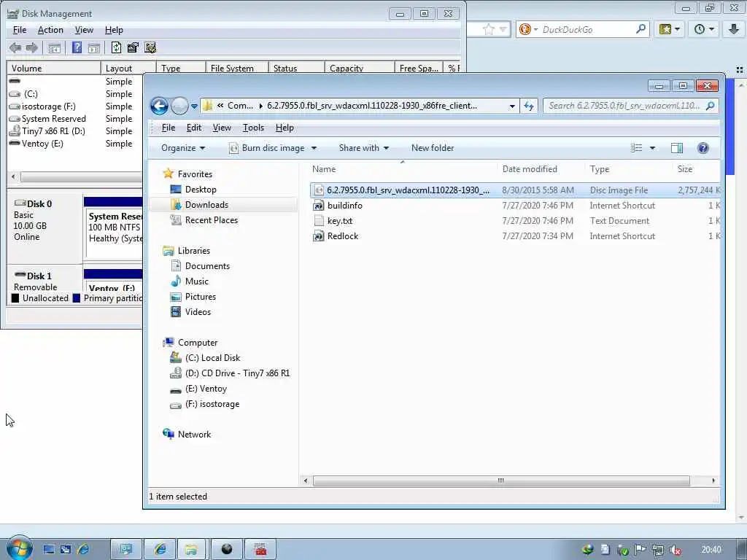
Task: Select (D:) CD Drive Tiny7 x86 R1
Action: tap(237, 373)
